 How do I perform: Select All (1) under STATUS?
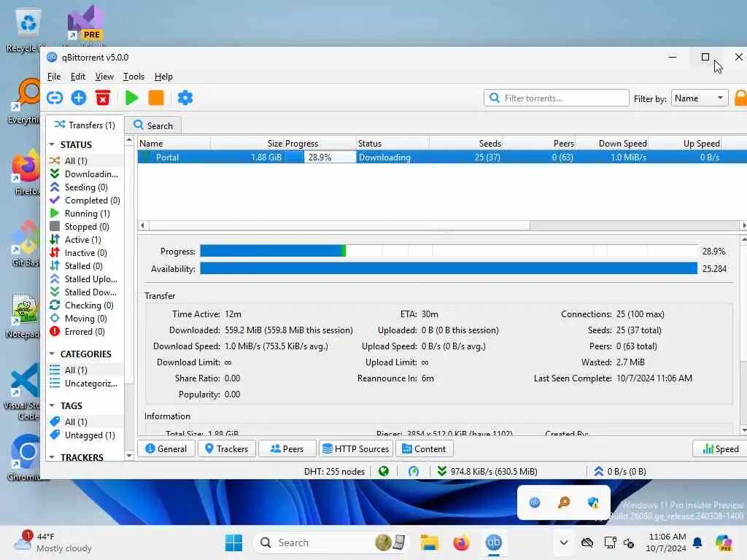point(85,161)
